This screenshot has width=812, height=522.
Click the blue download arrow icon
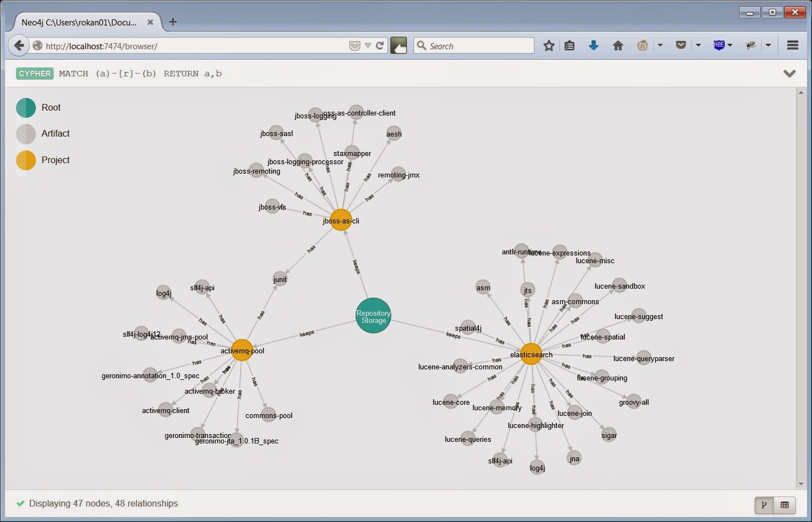(593, 45)
